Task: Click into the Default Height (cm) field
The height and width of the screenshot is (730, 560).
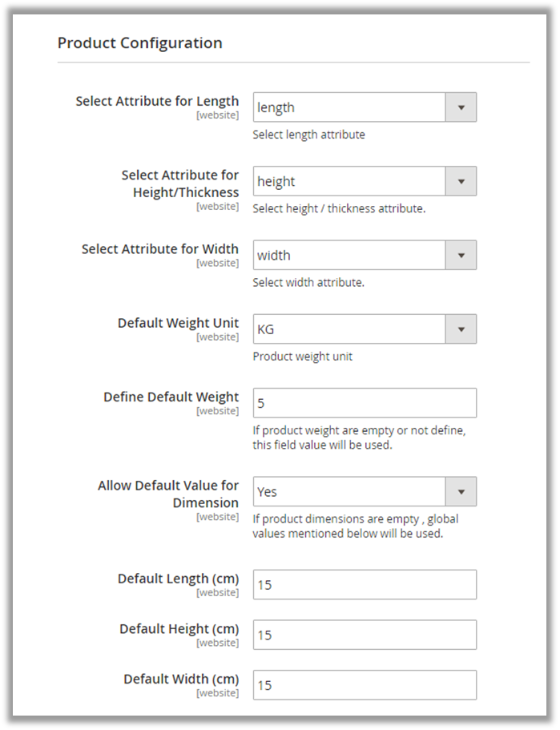Action: (x=365, y=635)
